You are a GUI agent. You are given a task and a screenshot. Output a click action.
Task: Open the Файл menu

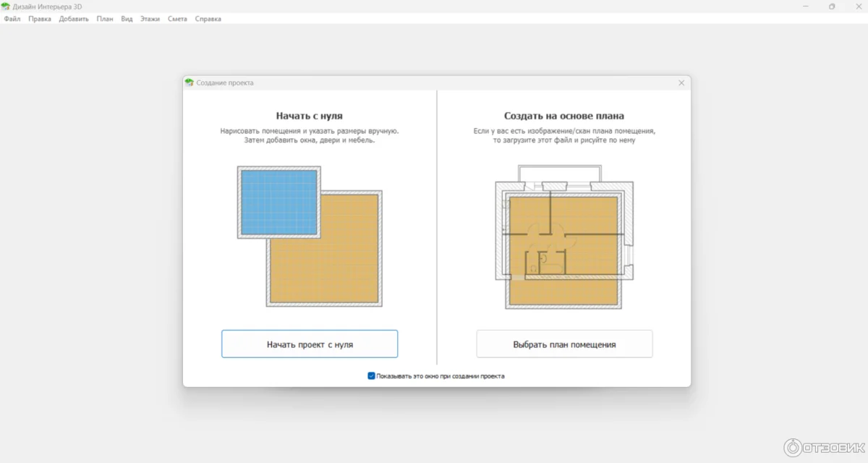(12, 19)
